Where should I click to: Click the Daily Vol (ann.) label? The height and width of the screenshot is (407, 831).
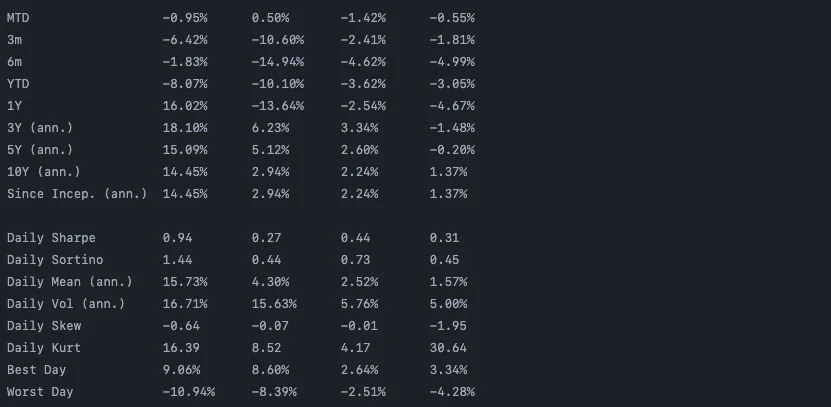pyautogui.click(x=65, y=304)
